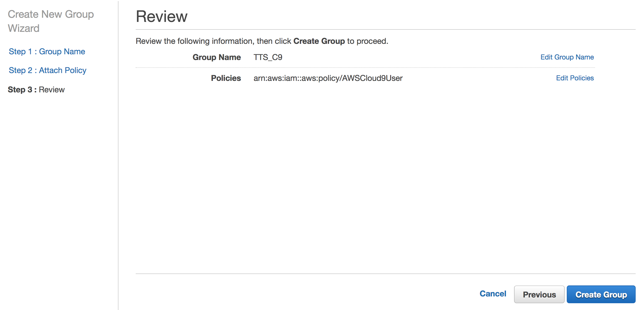This screenshot has width=644, height=310.
Task: Open Step 2 : Attach Policy
Action: click(x=47, y=70)
